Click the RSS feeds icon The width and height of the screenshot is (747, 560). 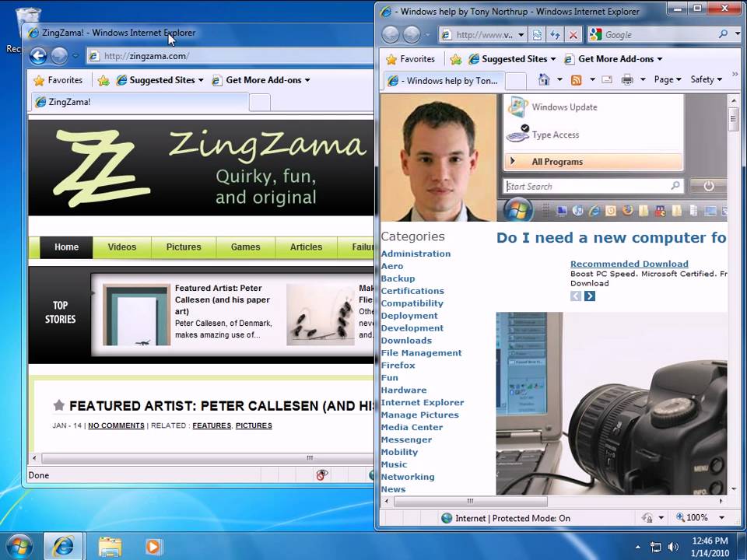click(x=576, y=80)
